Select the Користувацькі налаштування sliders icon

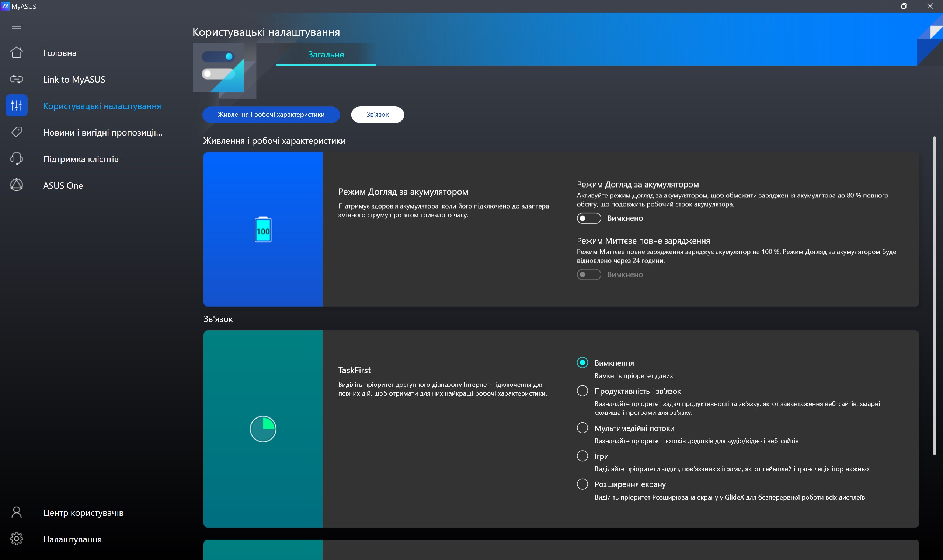pos(16,105)
